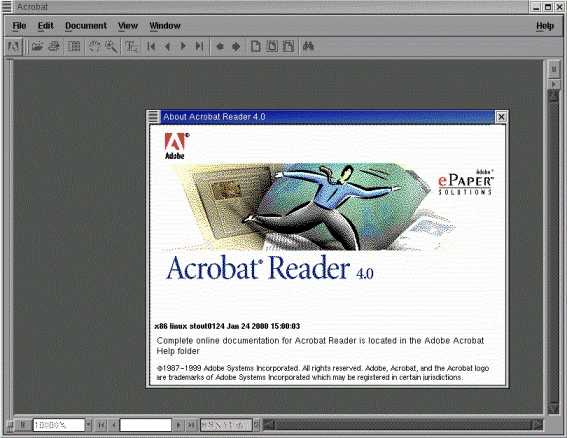567x438 pixels.
Task: Open the window menu on the About dialog title bar
Action: tap(153, 116)
